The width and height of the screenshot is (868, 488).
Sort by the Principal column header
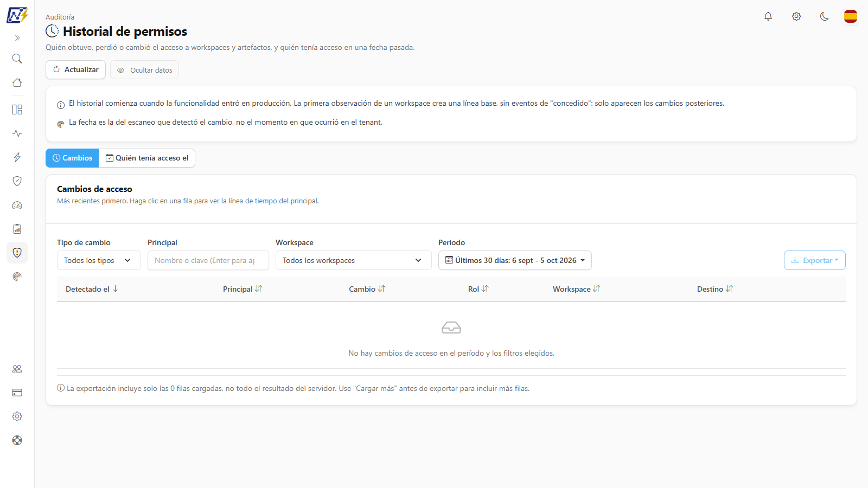(242, 289)
